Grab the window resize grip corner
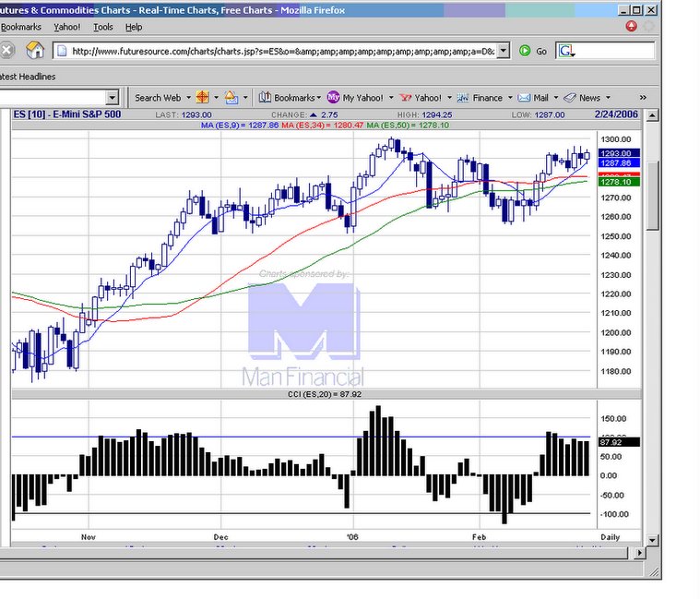The image size is (700, 599). click(x=654, y=571)
